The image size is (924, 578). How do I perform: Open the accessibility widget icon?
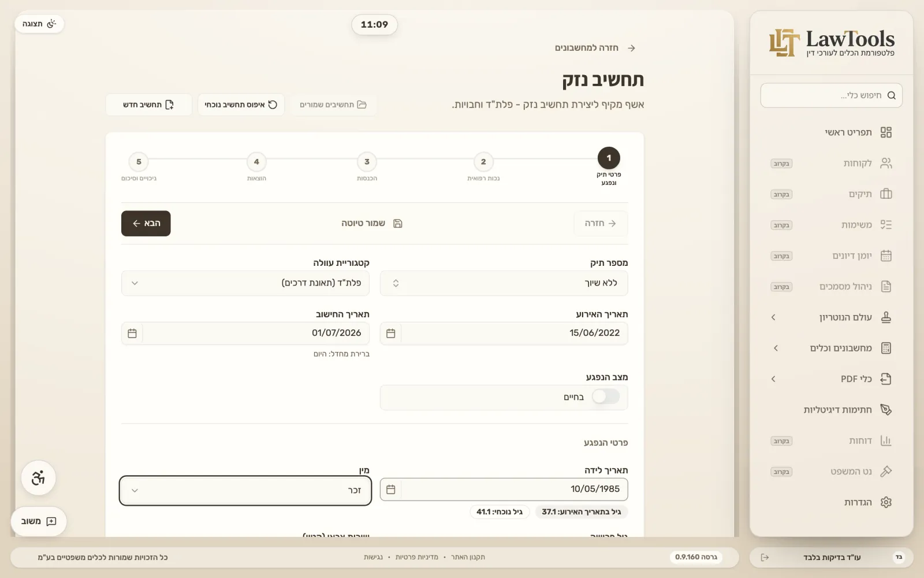tap(38, 478)
